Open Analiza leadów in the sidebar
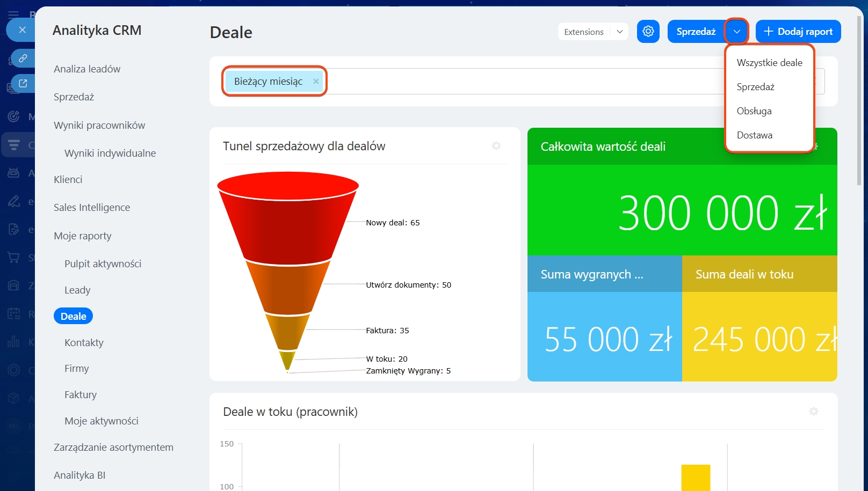Screen dimensions: 868x491 (x=87, y=69)
